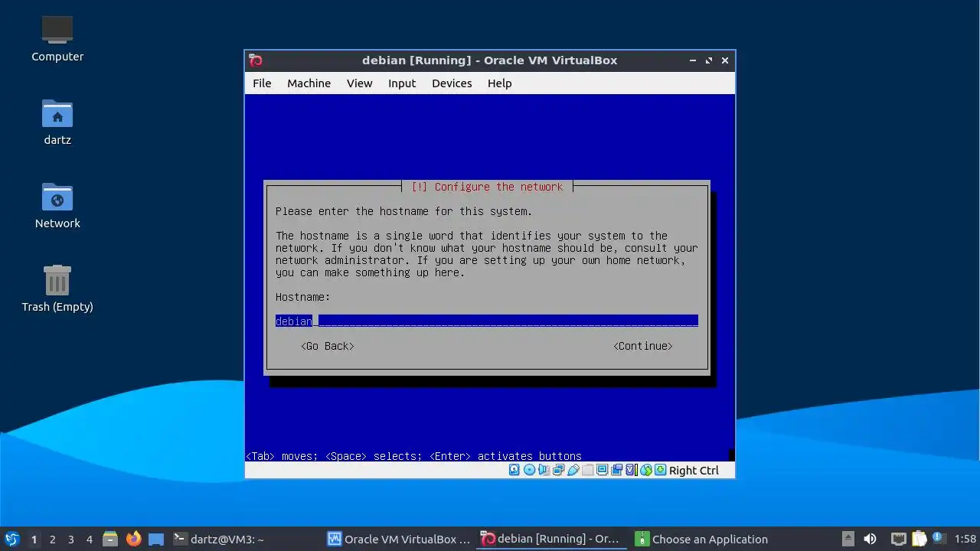The width and height of the screenshot is (980, 551).
Task: Open the Devices menu
Action: (x=452, y=83)
